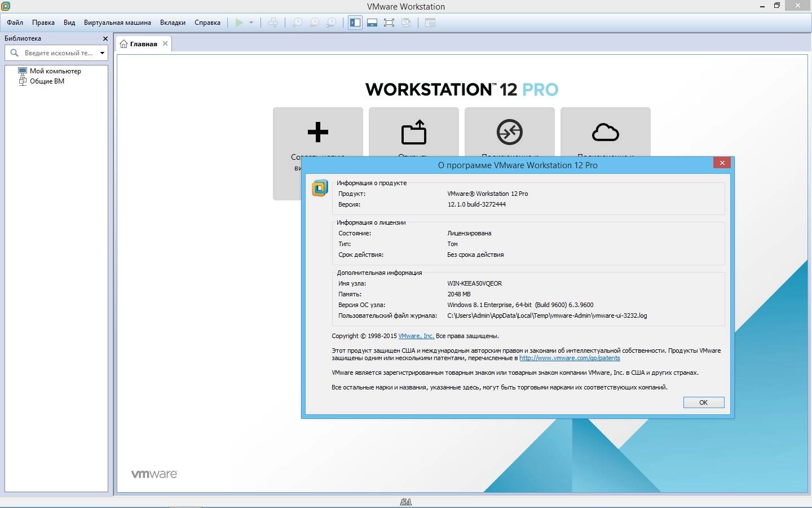Open the vmware.com/go/patents link
This screenshot has height=508, width=812.
[570, 358]
